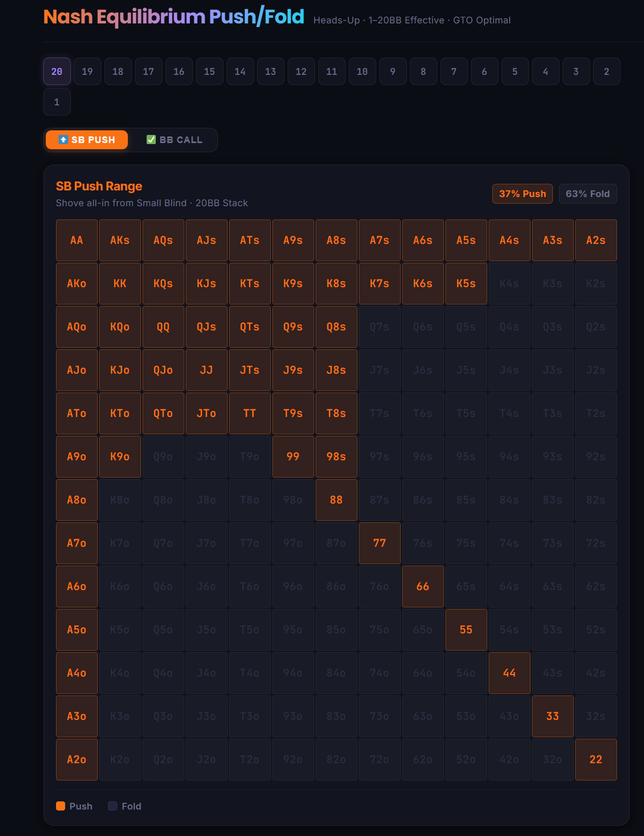This screenshot has width=644, height=836.
Task: Click the up-arrow icon in SB PUSH
Action: pos(63,140)
